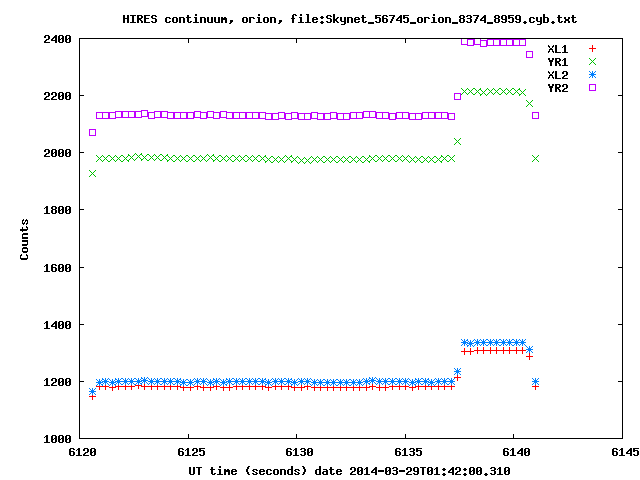
Task: Click the 1800 y-axis tick label
Action: [58, 211]
